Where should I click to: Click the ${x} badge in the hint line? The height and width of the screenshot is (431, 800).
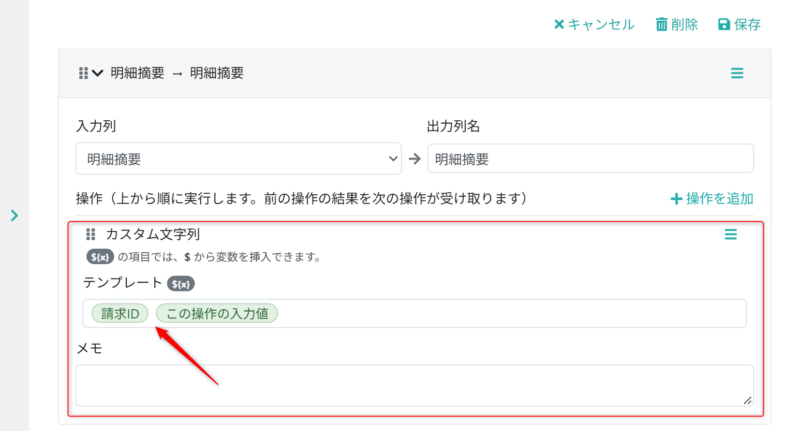[99, 257]
